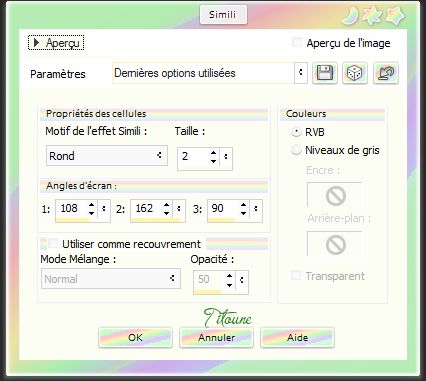Enable Utiliser comme recouvrement checkbox

[53, 243]
